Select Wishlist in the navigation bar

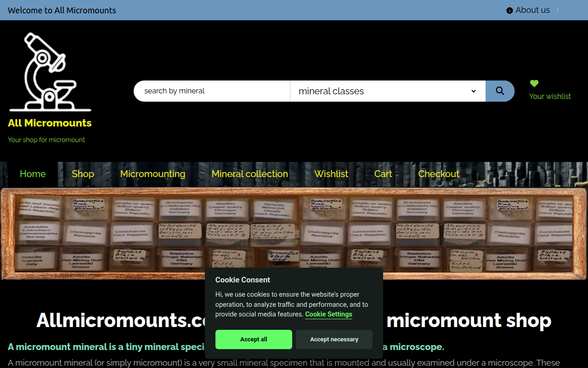331,174
